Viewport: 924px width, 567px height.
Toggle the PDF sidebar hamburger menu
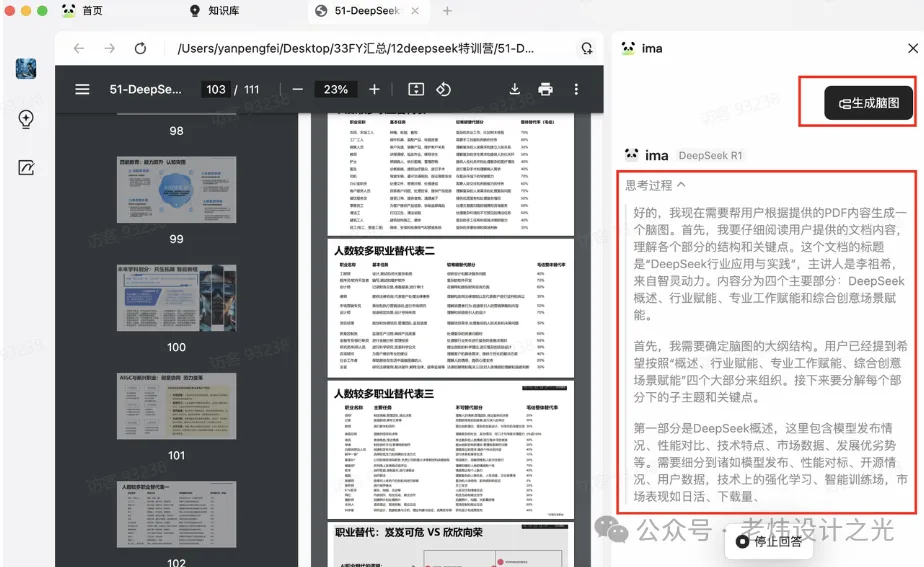point(82,89)
